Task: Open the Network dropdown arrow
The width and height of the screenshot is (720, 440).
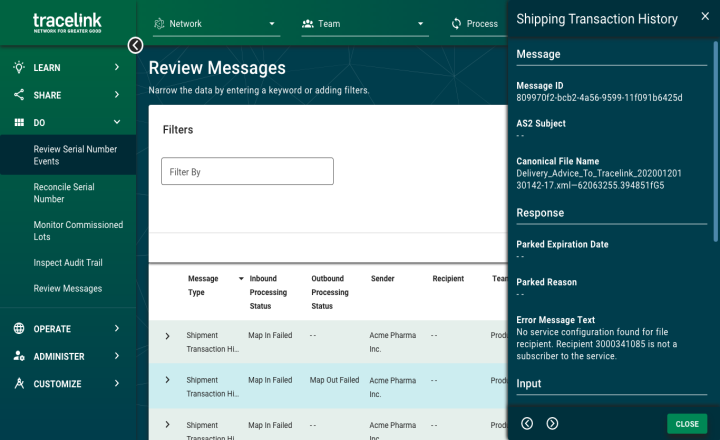Action: pyautogui.click(x=272, y=24)
